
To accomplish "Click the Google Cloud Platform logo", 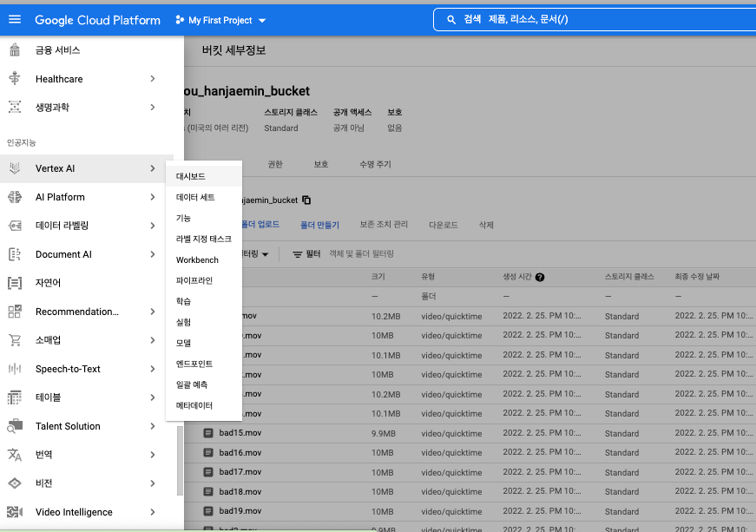I will point(97,20).
